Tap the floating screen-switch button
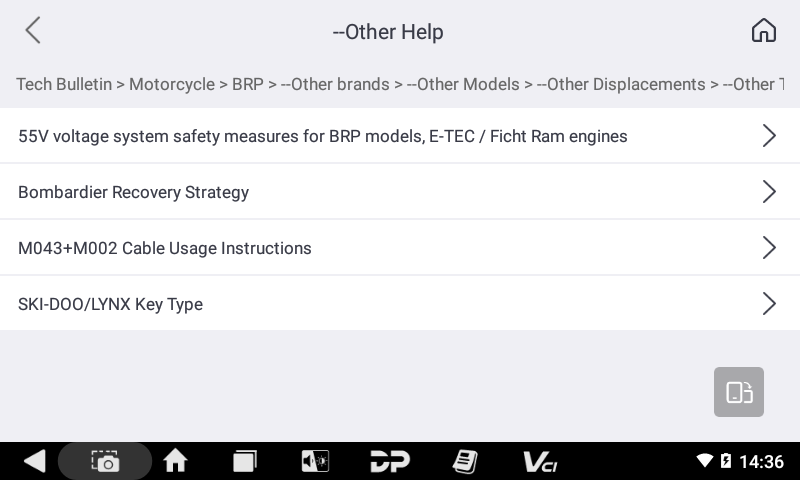The width and height of the screenshot is (800, 480). [x=739, y=392]
